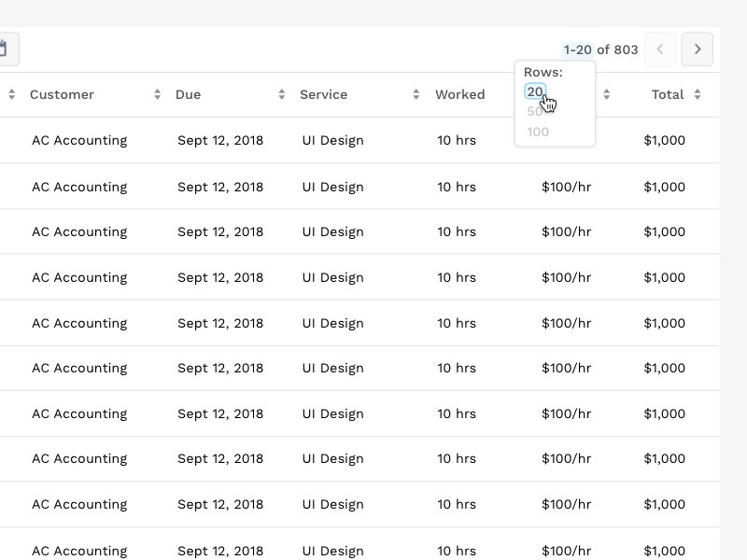The height and width of the screenshot is (560, 747).
Task: Select the first AC Accounting row
Action: tap(79, 141)
